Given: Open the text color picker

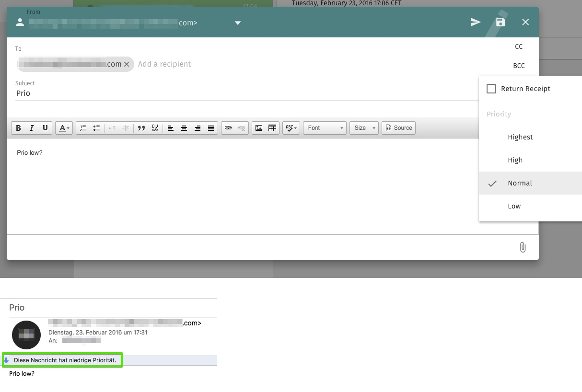Looking at the screenshot, I should pos(64,128).
